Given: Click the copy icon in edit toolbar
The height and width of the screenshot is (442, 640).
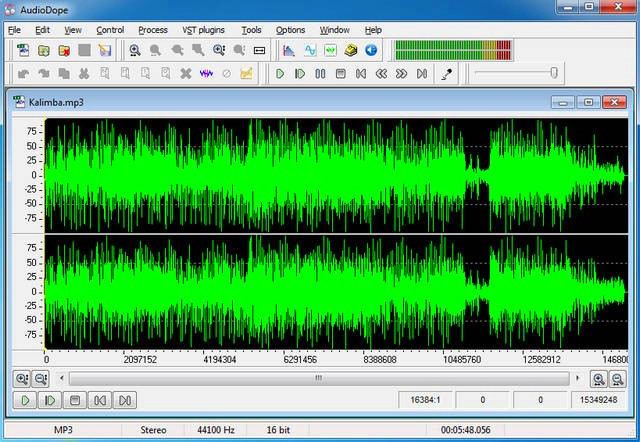Looking at the screenshot, I should click(x=64, y=74).
